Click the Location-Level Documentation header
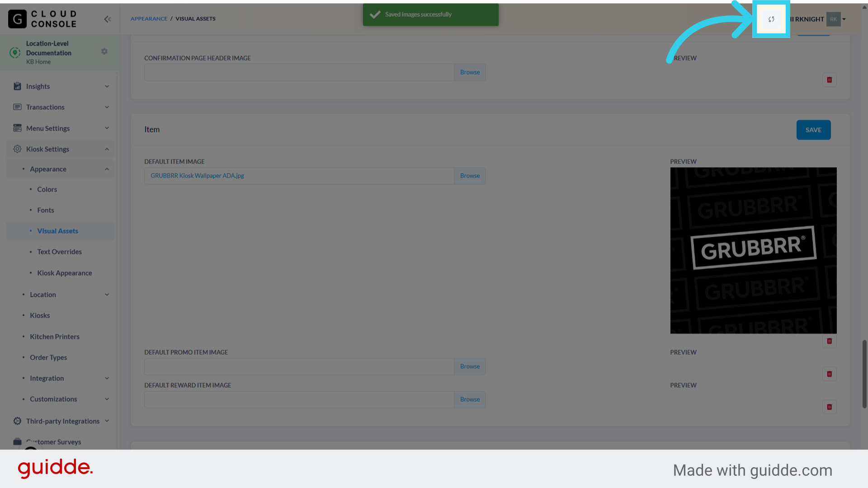 tap(49, 48)
